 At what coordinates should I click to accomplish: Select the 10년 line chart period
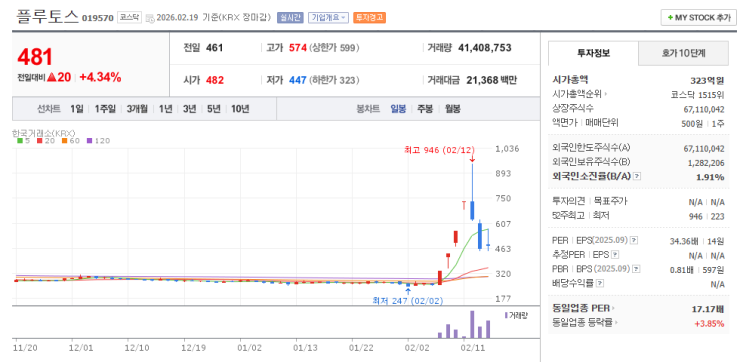240,109
